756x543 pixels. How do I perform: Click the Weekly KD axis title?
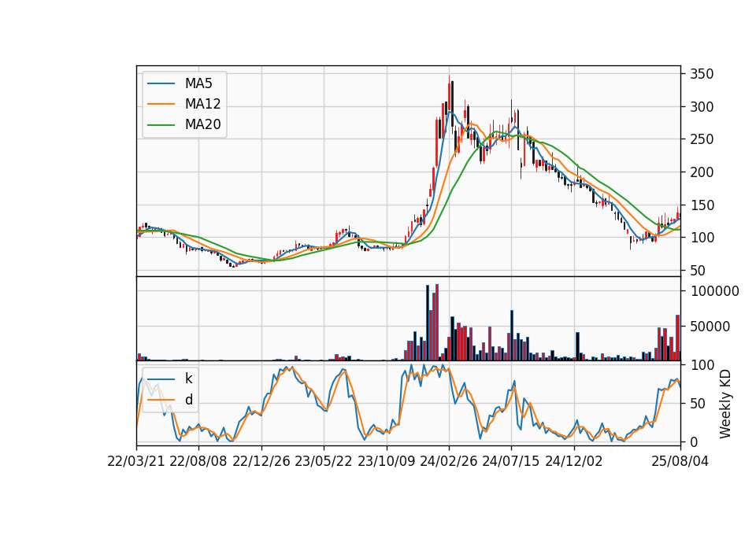tap(725, 404)
